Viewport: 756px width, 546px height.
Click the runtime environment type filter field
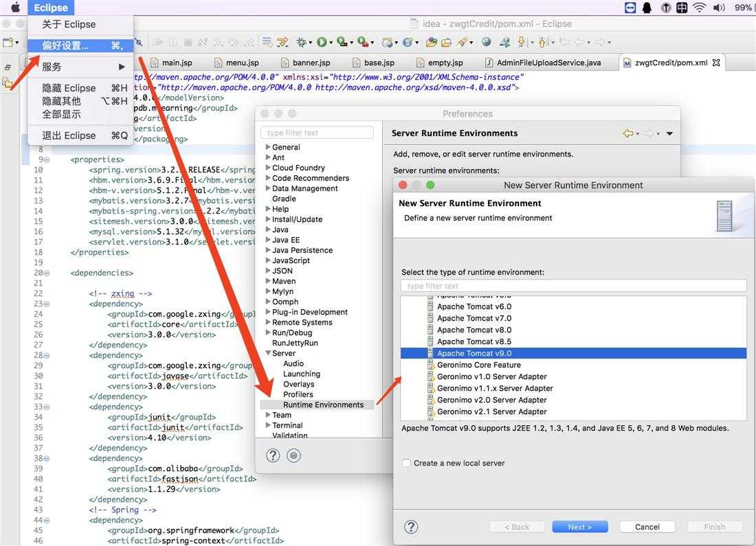pos(573,286)
